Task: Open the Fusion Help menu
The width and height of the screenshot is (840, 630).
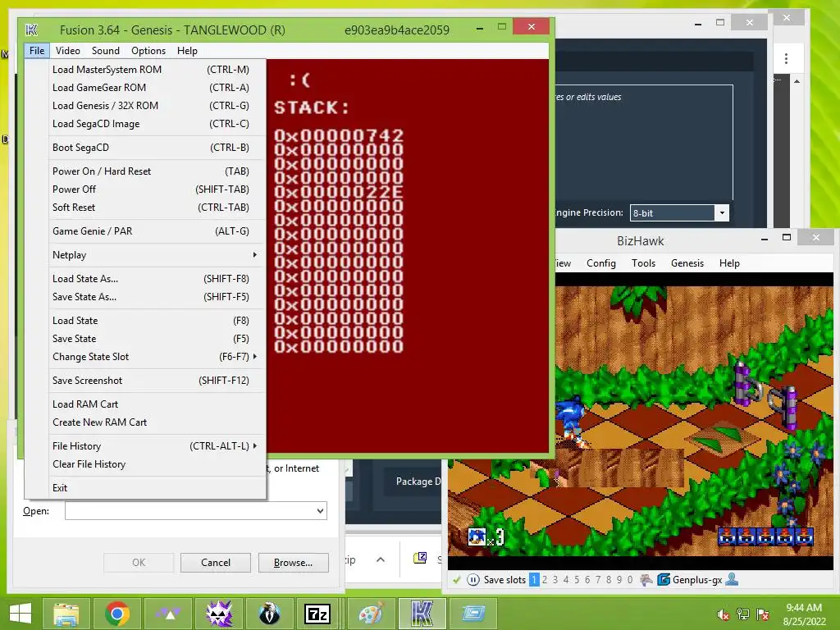Action: pos(188,50)
